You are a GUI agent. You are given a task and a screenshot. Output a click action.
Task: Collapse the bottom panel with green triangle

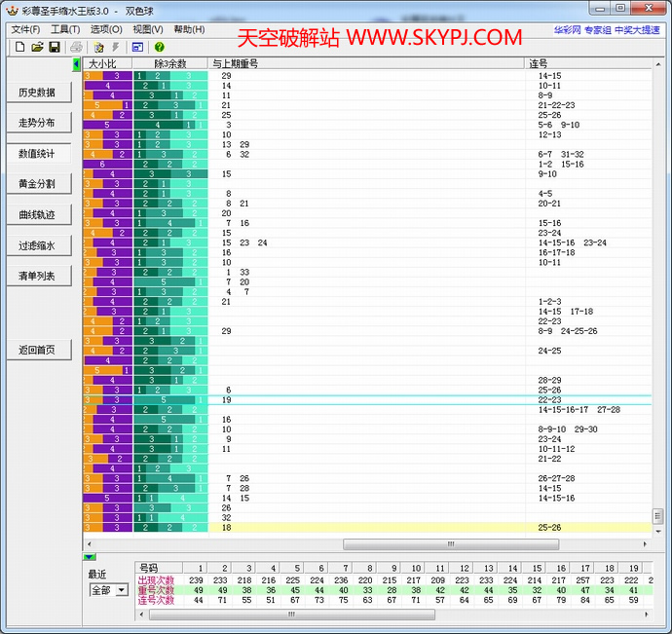(89, 557)
